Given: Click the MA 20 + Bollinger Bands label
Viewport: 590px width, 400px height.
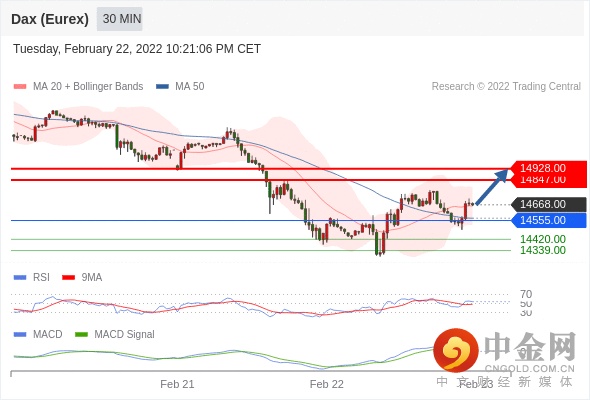Looking at the screenshot, I should click(88, 87).
